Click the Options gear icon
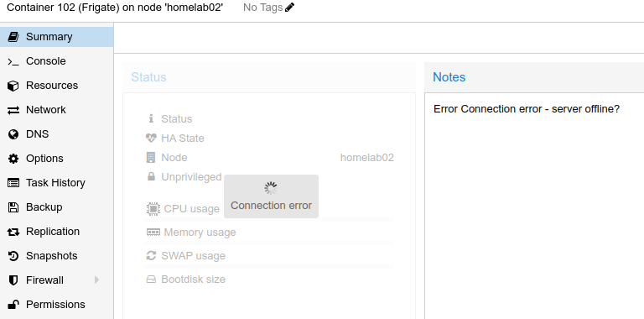The image size is (644, 319). click(x=13, y=159)
